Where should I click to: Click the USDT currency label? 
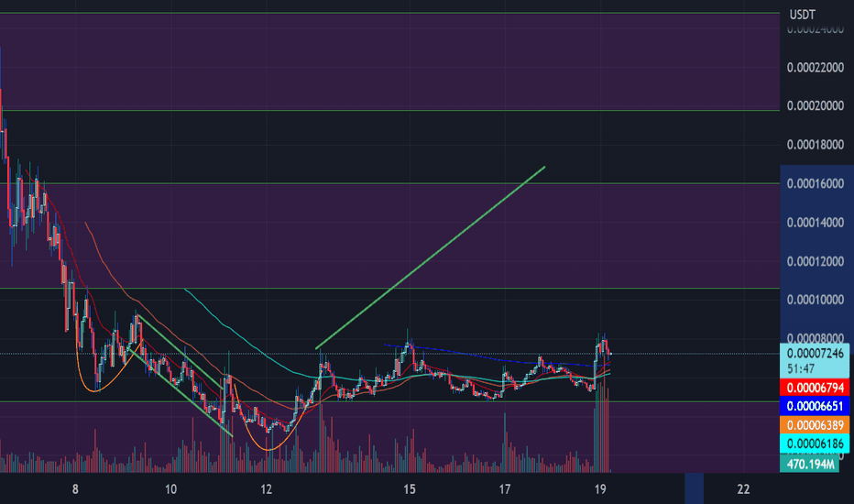(x=803, y=15)
